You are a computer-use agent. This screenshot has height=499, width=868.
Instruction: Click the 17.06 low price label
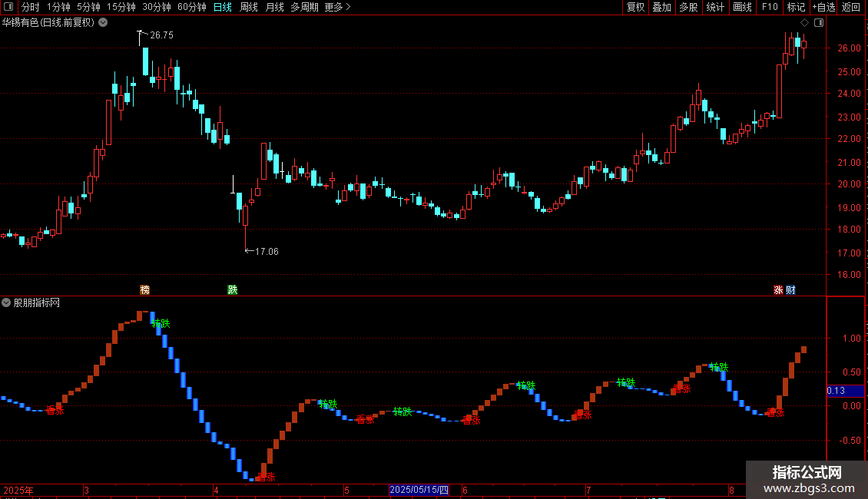pos(267,252)
